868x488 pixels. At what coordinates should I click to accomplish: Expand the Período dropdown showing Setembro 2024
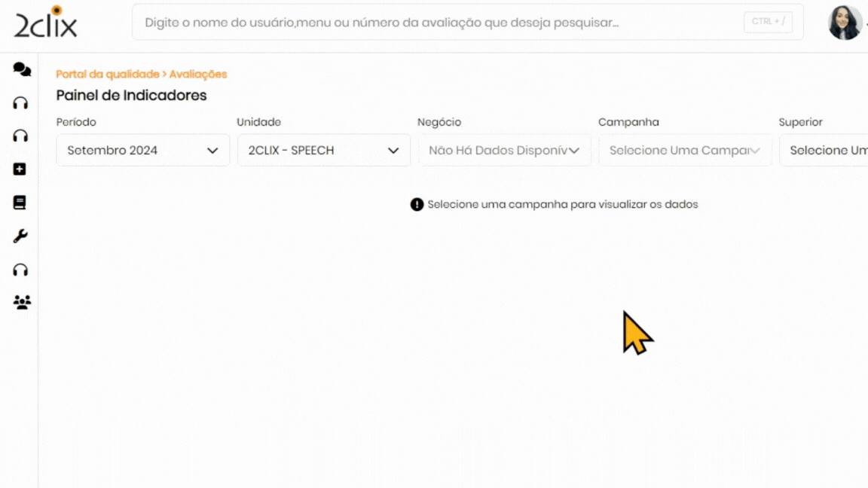point(142,151)
